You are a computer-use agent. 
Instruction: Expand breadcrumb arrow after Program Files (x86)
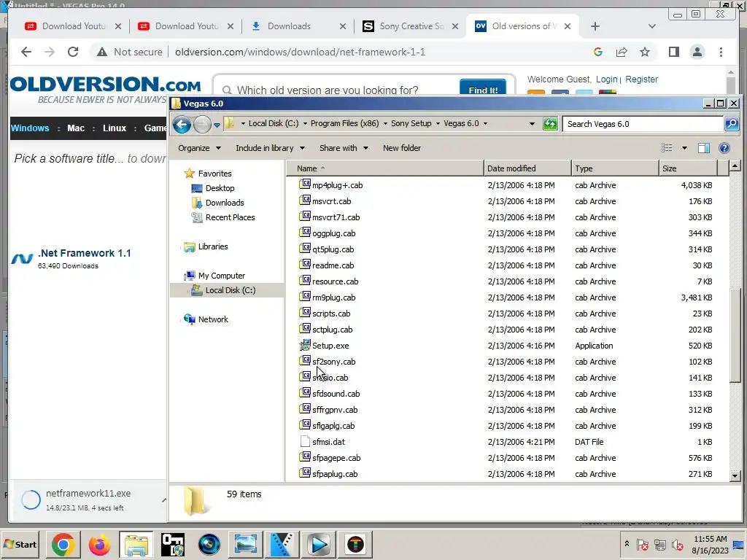tap(385, 124)
